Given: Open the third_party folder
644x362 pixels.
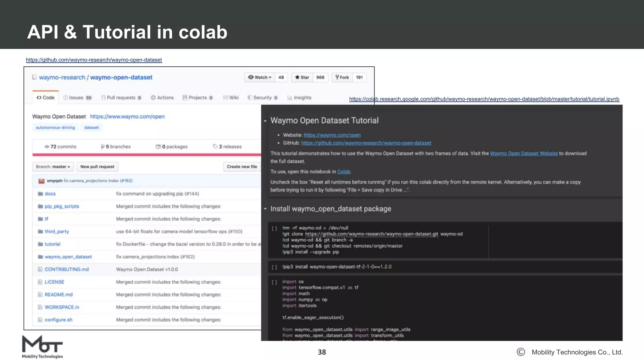Looking at the screenshot, I should click(57, 232).
